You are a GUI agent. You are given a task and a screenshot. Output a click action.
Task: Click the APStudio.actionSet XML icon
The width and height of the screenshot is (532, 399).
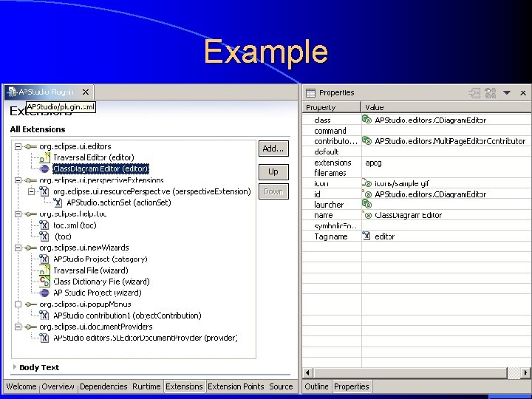click(x=58, y=202)
